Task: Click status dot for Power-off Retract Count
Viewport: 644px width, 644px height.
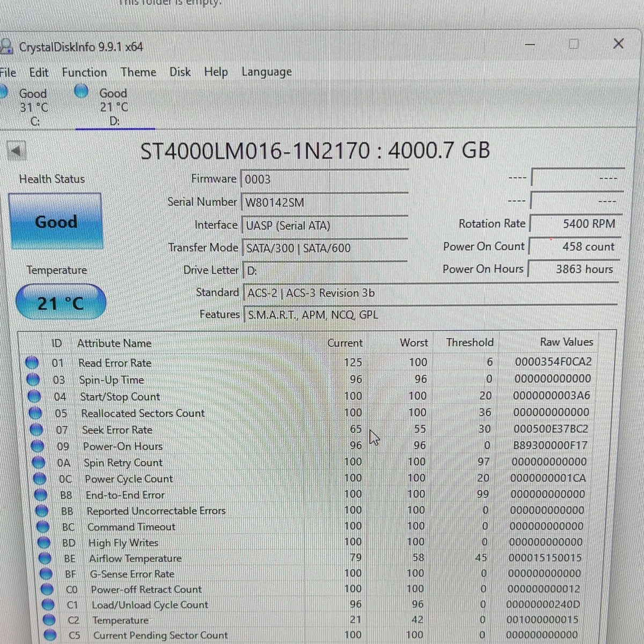Action: pyautogui.click(x=47, y=589)
